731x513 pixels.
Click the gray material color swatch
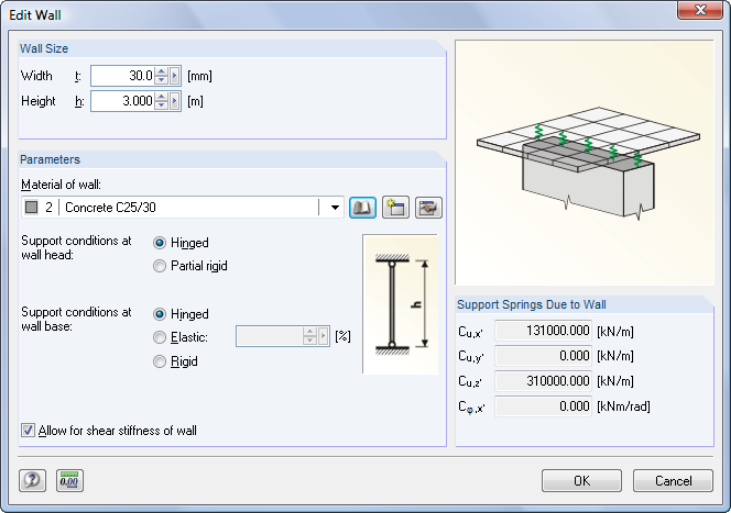coord(31,208)
